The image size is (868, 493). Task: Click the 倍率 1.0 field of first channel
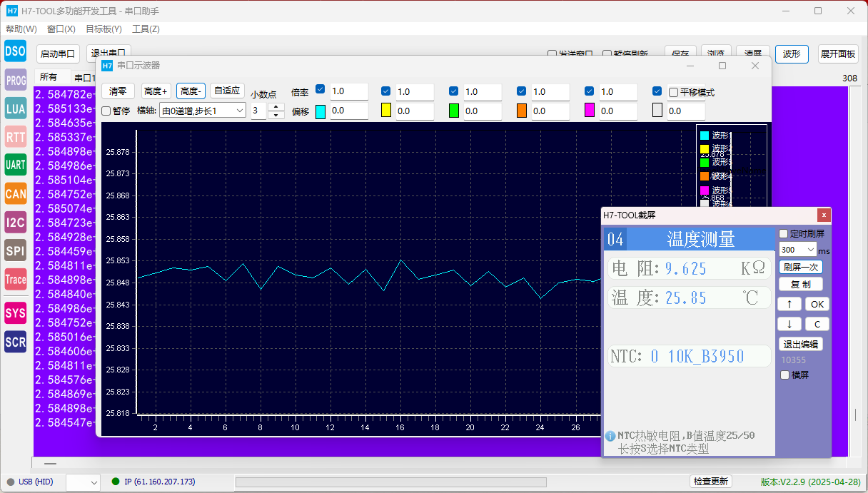click(x=349, y=91)
